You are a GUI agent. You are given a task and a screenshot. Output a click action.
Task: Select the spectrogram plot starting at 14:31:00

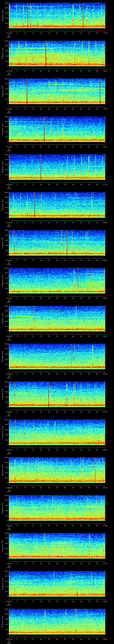point(57,584)
